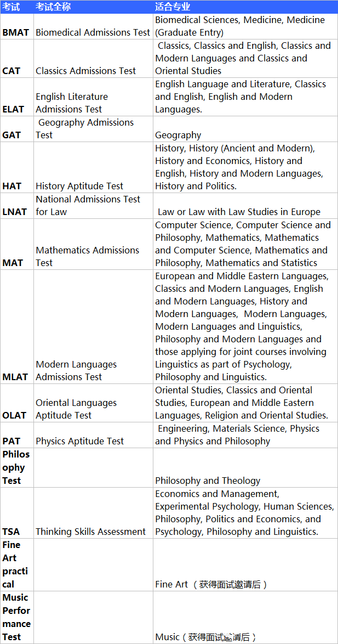
Task: Click the Music Performance Test cell
Action: tap(17, 617)
